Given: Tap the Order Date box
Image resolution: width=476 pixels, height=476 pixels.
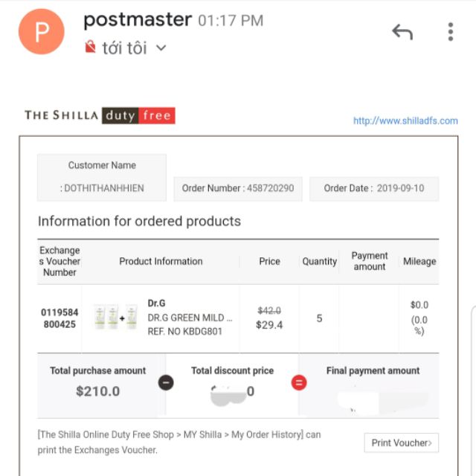Looking at the screenshot, I should (374, 188).
